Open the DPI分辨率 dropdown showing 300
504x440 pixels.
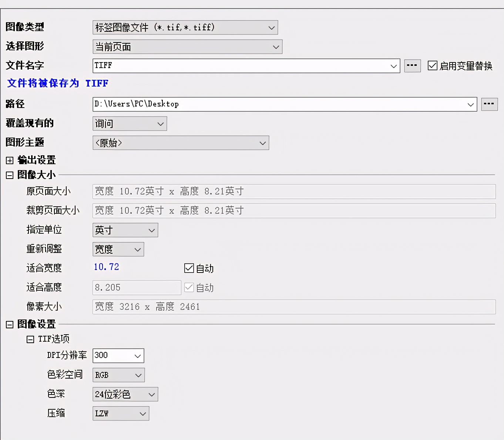tap(118, 356)
